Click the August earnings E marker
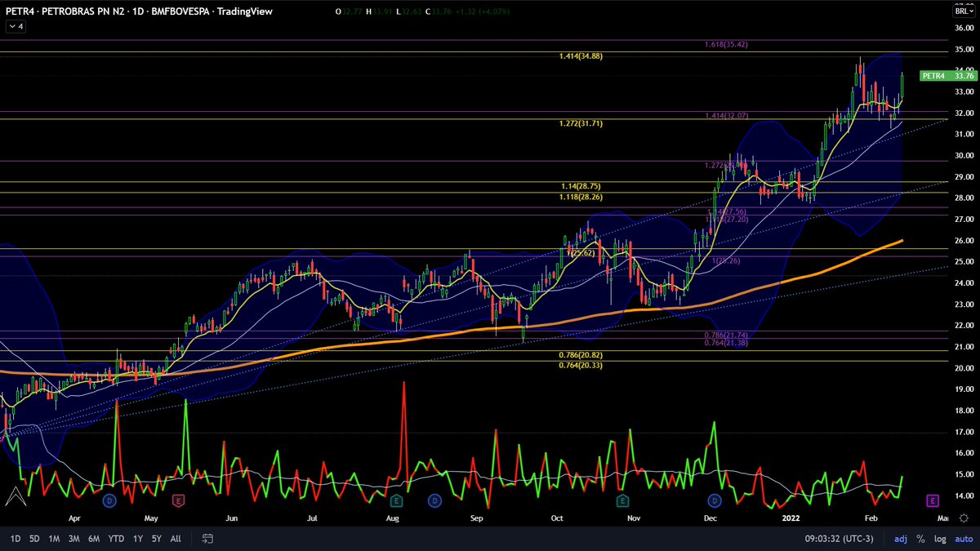Image resolution: width=980 pixels, height=551 pixels. pos(396,500)
